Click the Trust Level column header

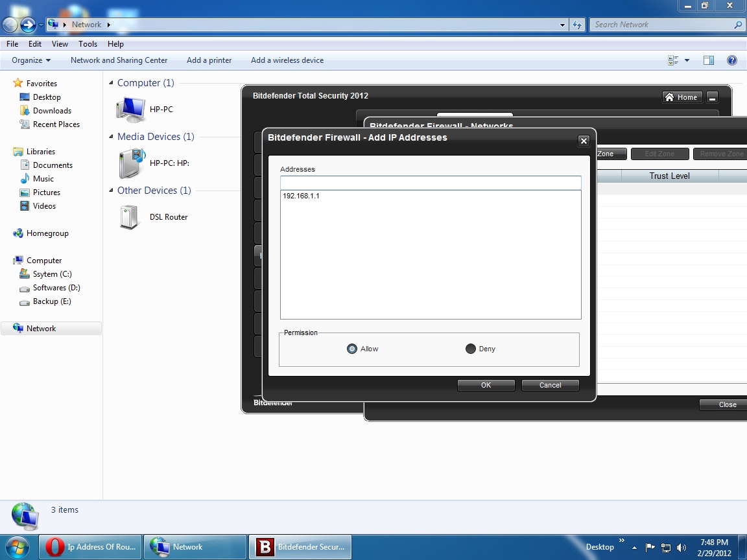click(x=669, y=176)
